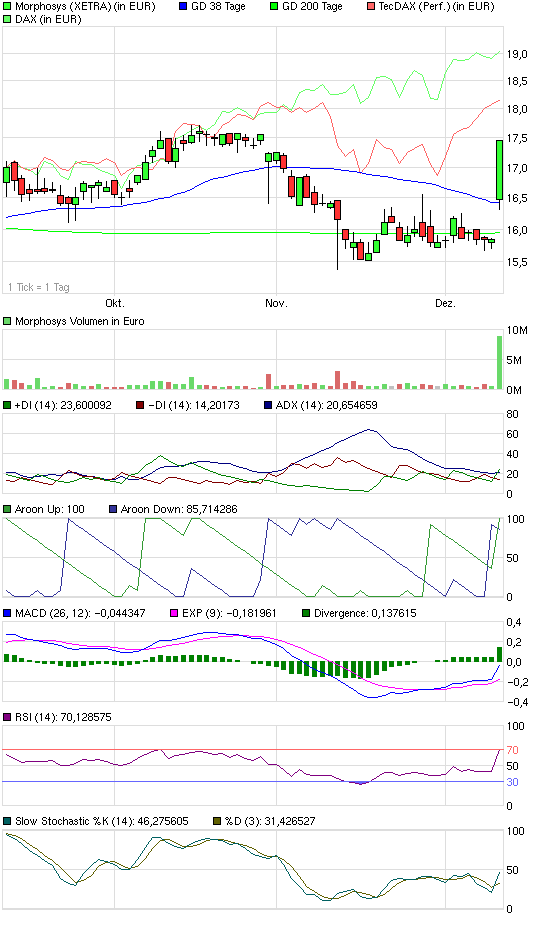Click the Divergence green legend swatch

point(306,613)
